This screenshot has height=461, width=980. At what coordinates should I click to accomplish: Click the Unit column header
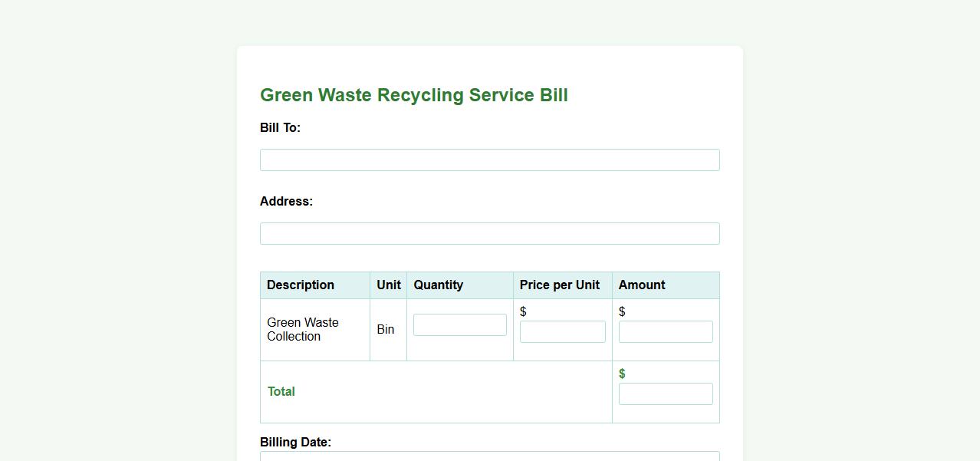point(388,285)
